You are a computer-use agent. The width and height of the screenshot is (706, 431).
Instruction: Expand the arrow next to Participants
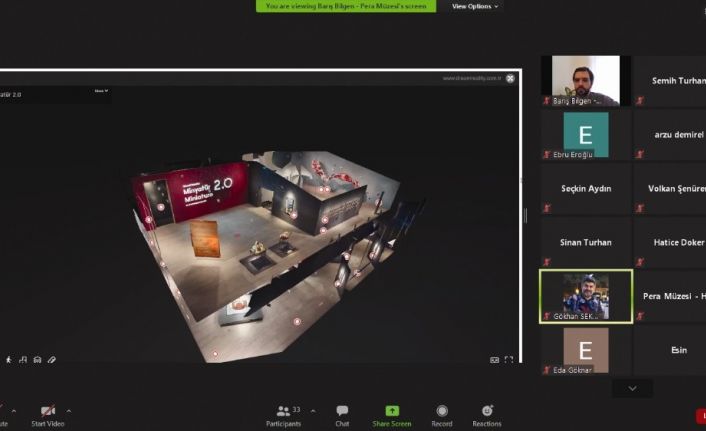[x=313, y=410]
